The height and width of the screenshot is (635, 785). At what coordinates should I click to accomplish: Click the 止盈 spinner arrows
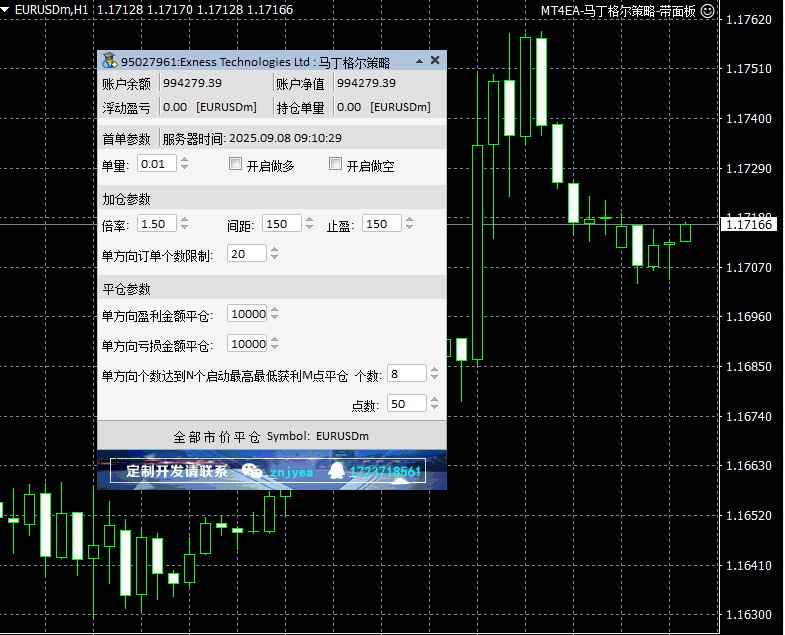coord(408,224)
